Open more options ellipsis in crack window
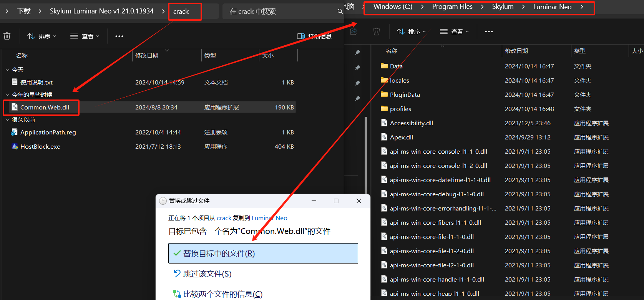This screenshot has height=300, width=644. click(x=120, y=36)
